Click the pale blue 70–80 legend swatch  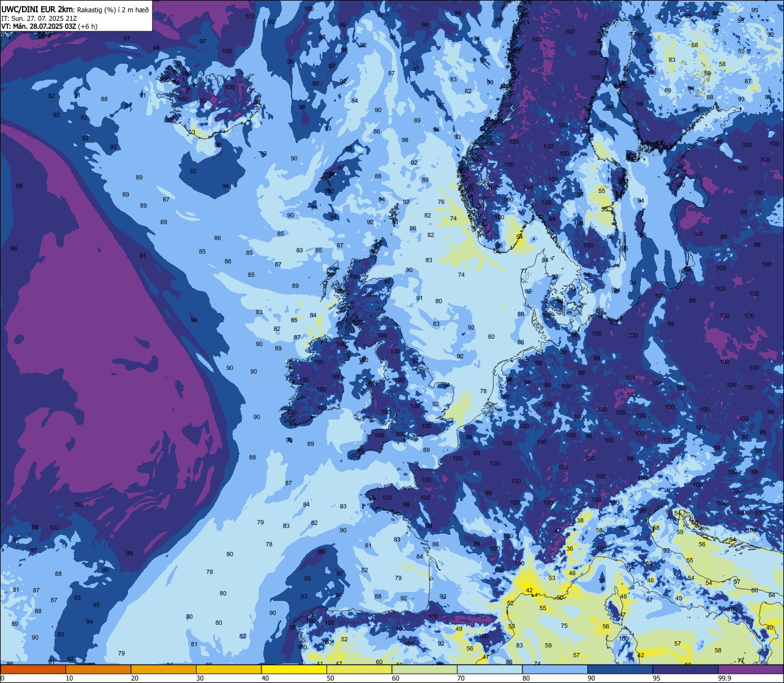[x=489, y=670]
